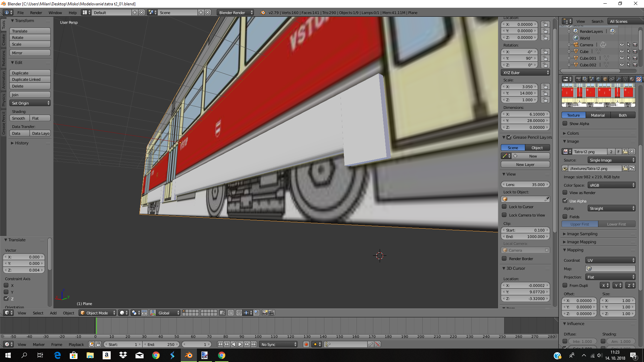Uncheck the Use Alpha checkbox
This screenshot has width=644, height=362.
click(565, 201)
